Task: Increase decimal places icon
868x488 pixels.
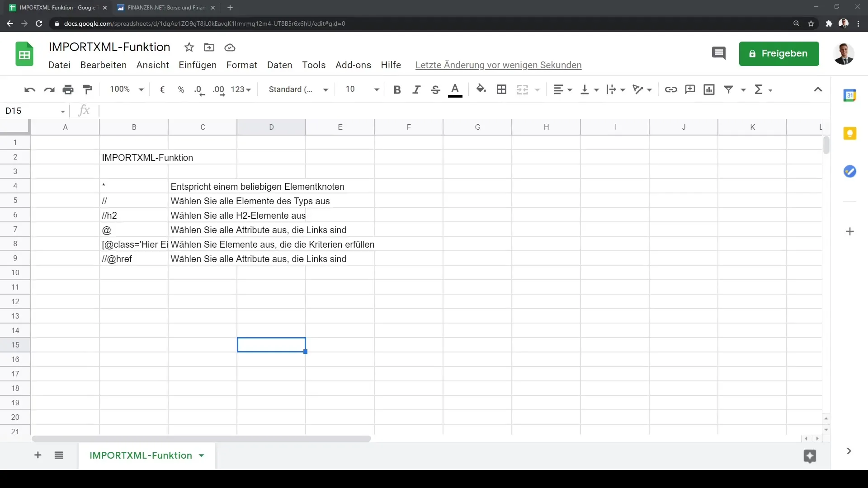Action: [x=218, y=90]
